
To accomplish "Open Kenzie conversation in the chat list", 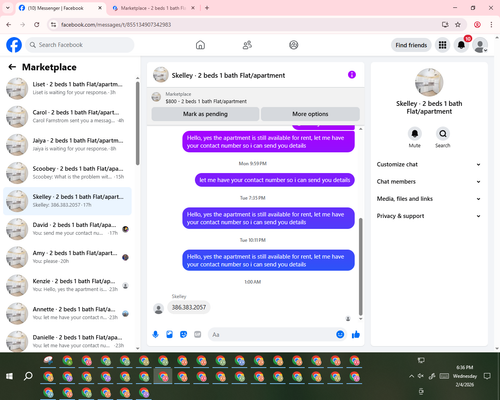I will (67, 285).
